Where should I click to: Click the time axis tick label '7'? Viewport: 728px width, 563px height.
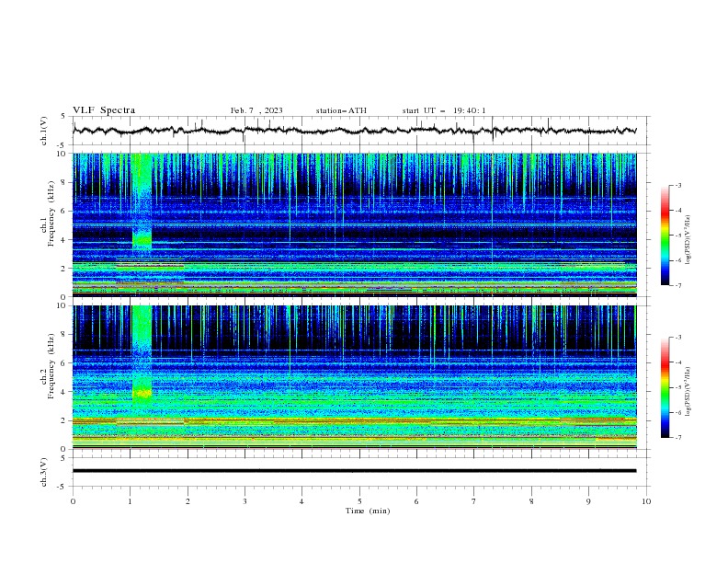(x=474, y=501)
